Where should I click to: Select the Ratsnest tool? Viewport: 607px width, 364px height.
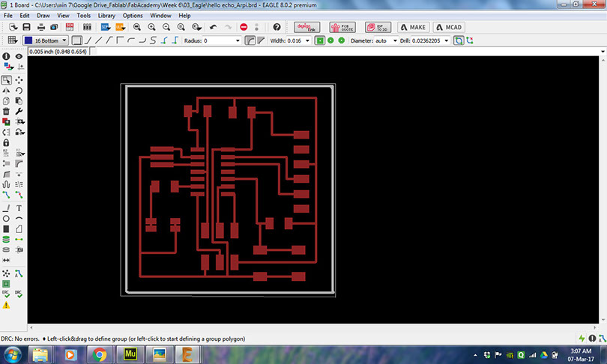pyautogui.click(x=6, y=273)
